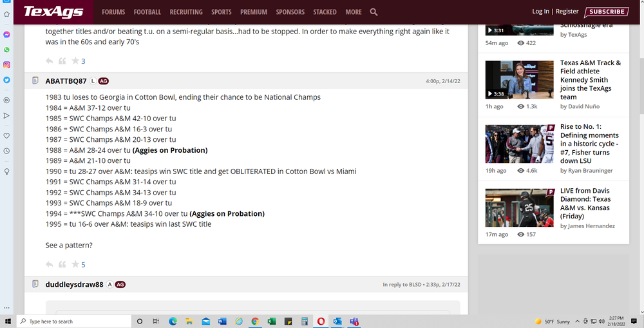Click the post icon beside duddleysdraw88's username

pos(36,284)
